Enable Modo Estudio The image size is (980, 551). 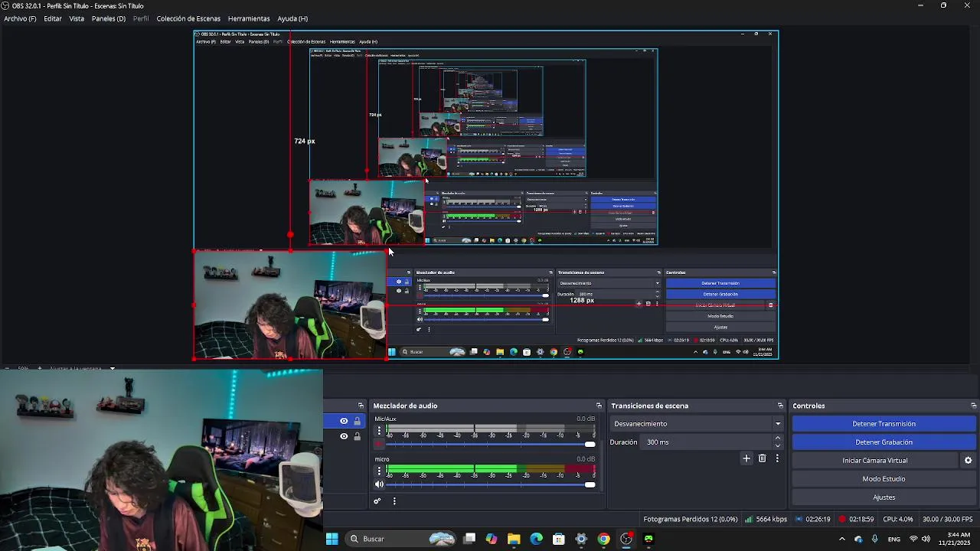(884, 479)
